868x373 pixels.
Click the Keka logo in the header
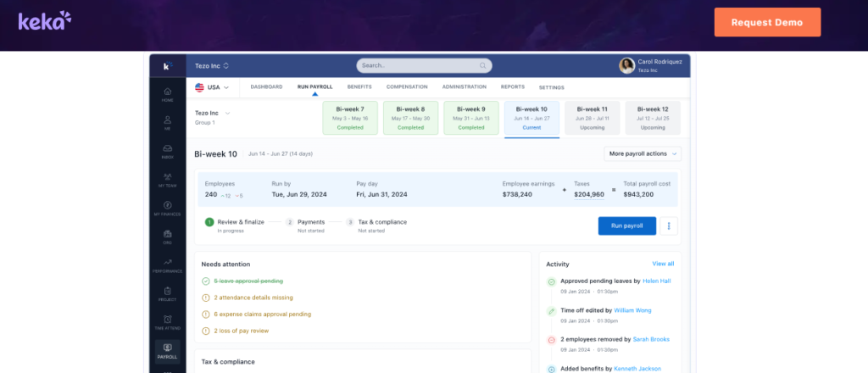coord(45,20)
